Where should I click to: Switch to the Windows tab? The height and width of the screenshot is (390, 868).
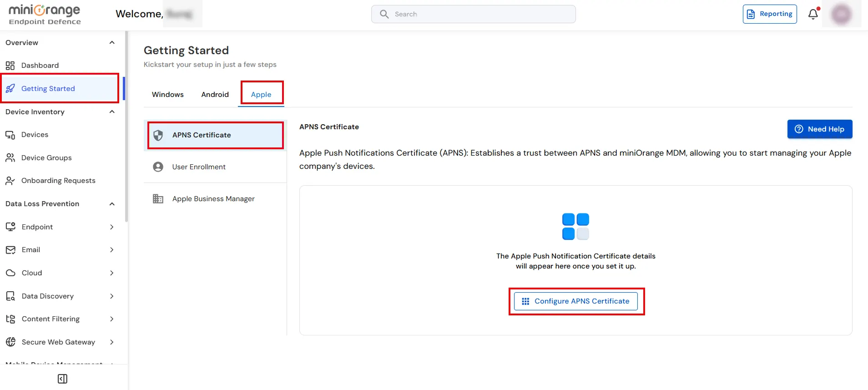click(168, 95)
